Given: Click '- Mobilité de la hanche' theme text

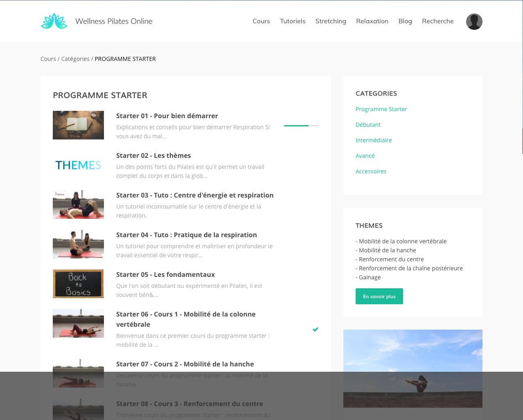Looking at the screenshot, I should pyautogui.click(x=386, y=250).
